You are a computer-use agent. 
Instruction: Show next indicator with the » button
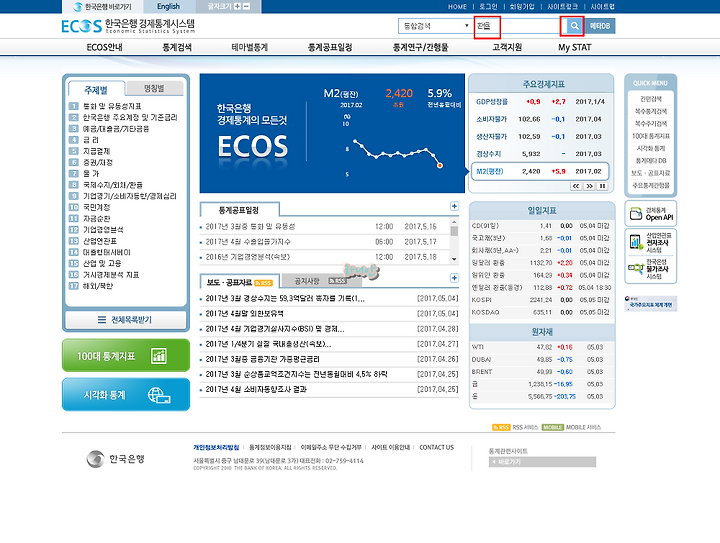point(589,186)
